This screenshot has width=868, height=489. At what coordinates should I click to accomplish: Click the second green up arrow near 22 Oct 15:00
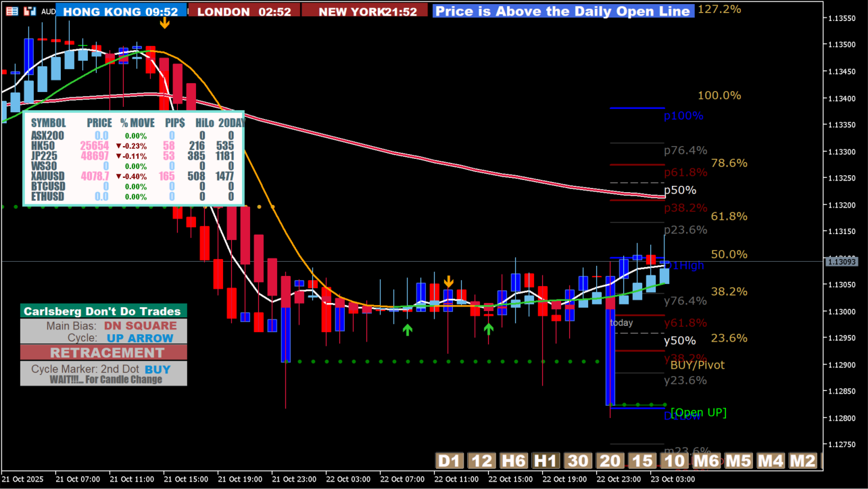coord(489,329)
